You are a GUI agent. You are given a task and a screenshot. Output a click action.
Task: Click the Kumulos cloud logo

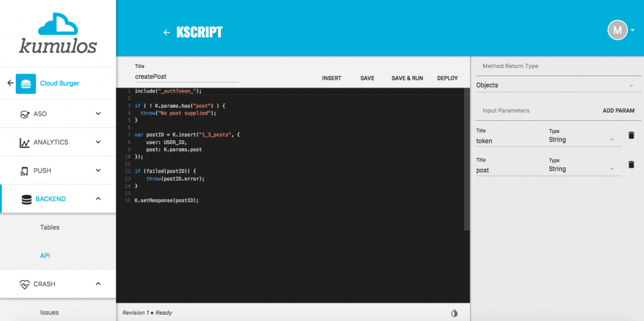click(58, 33)
